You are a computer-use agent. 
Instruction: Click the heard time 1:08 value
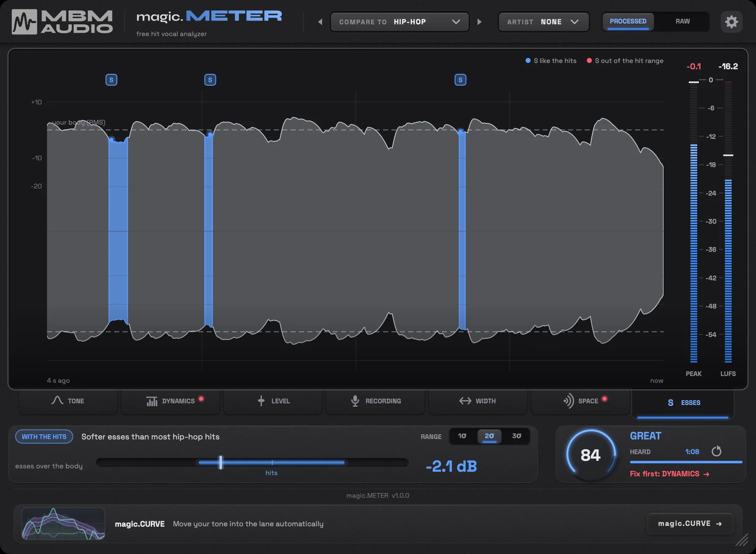(692, 452)
